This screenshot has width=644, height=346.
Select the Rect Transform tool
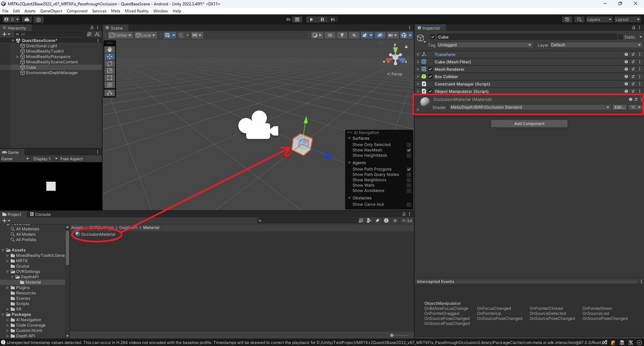(110, 78)
